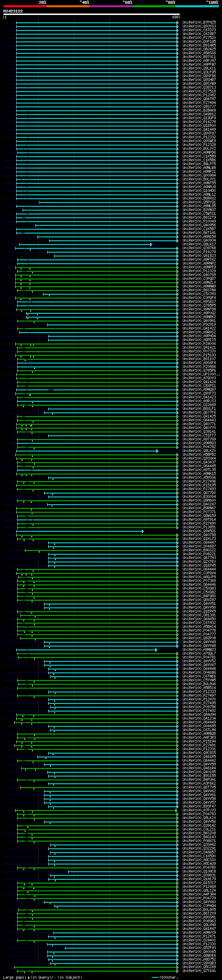222x980 pixels.
Task: Select the label UniRef100_Q677F6
Action: pos(199,412)
